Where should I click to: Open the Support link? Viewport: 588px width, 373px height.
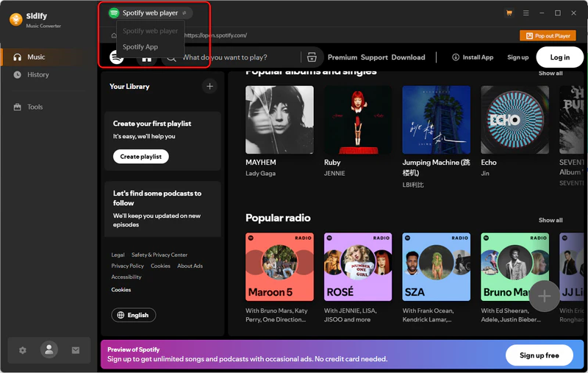(x=374, y=57)
